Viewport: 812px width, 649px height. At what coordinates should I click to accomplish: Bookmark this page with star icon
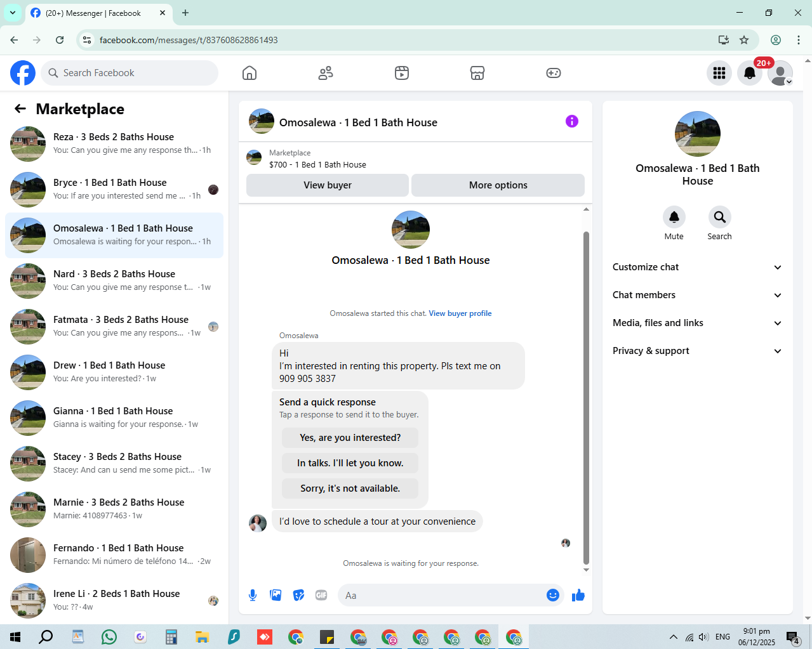pos(744,40)
